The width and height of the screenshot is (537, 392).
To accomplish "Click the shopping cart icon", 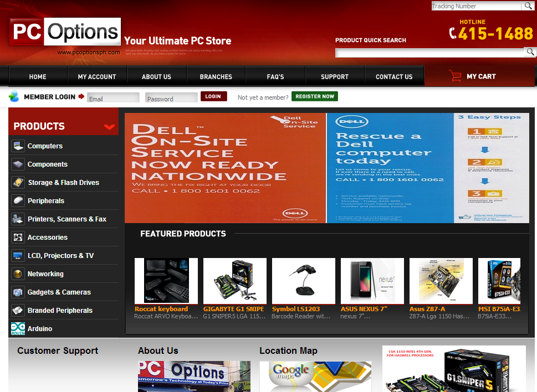I will (455, 76).
